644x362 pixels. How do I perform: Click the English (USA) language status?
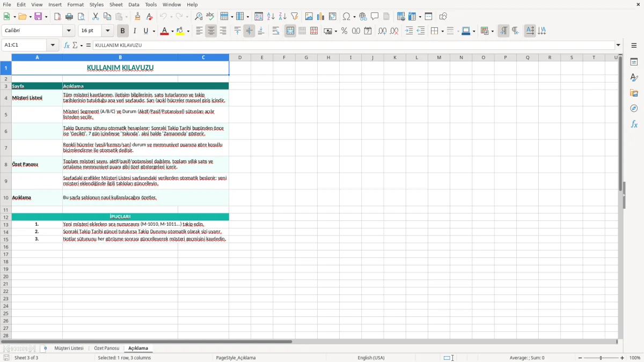(371, 358)
